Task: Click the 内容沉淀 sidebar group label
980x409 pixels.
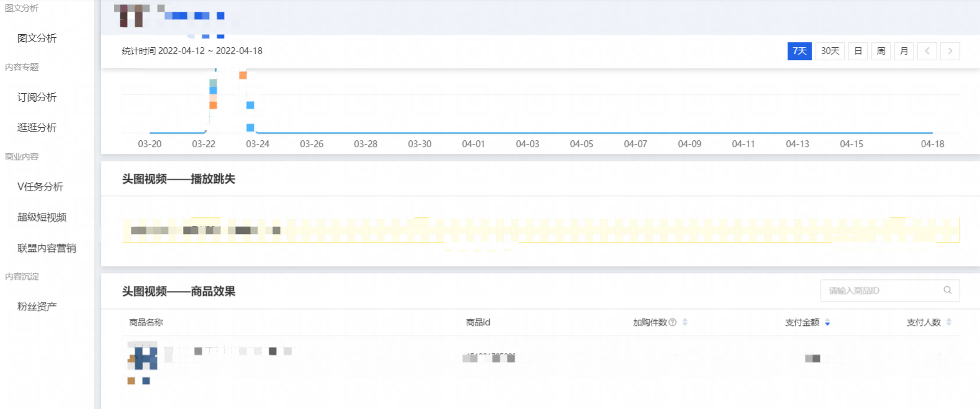Action: click(x=22, y=277)
